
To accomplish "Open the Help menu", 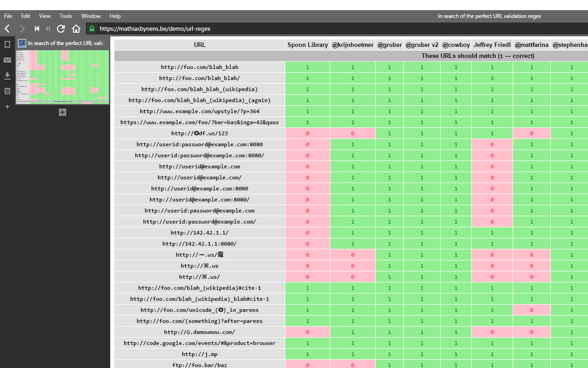I will [x=115, y=16].
